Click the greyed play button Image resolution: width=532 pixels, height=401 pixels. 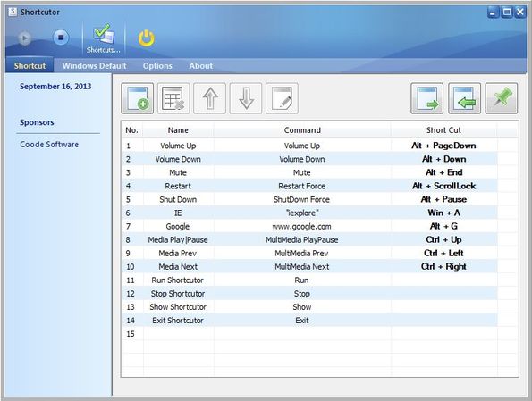pyautogui.click(x=24, y=38)
